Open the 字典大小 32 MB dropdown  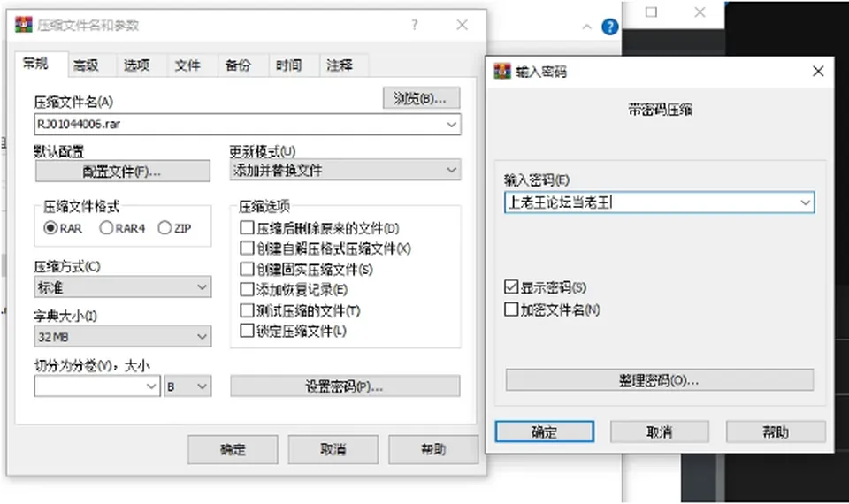tap(122, 336)
